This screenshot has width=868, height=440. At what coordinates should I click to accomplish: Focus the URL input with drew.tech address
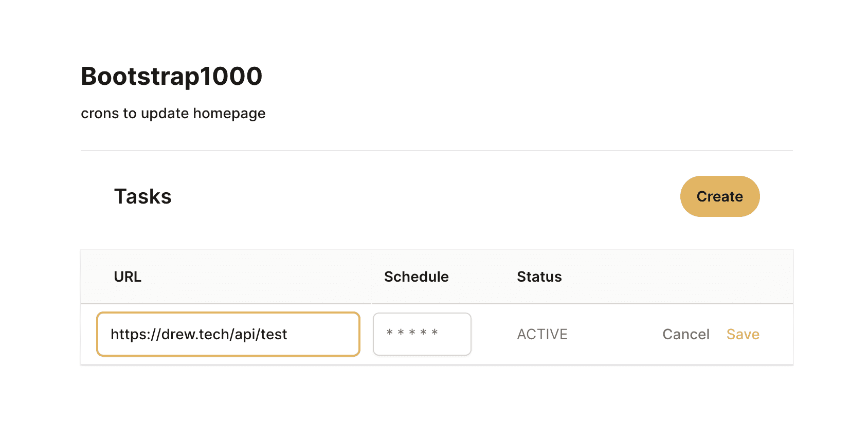228,334
